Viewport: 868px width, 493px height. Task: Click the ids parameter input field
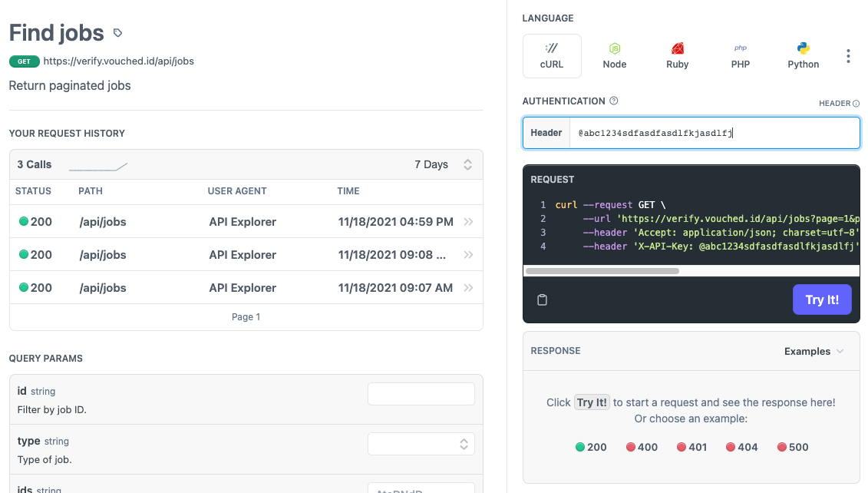421,488
